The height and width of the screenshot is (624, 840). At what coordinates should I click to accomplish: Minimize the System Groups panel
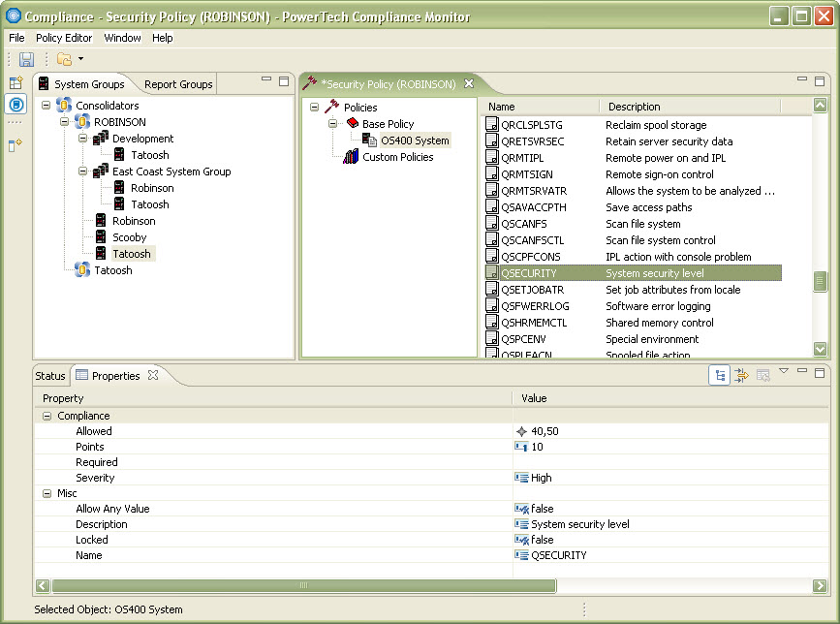(x=266, y=78)
